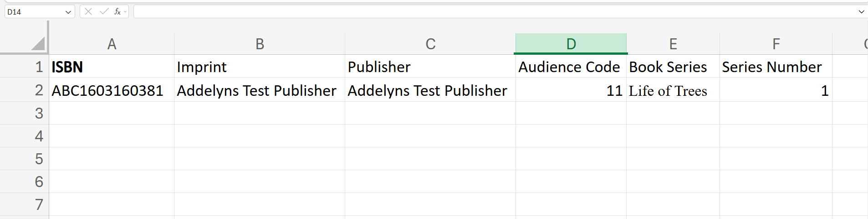
Task: Click the Select All corner triangle
Action: tap(38, 44)
